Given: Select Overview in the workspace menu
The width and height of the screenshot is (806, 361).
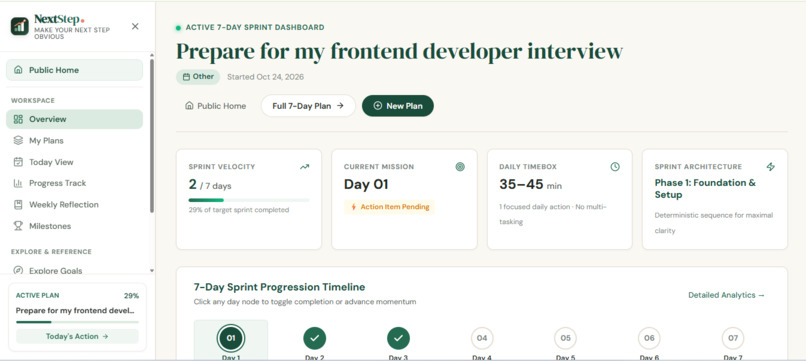Looking at the screenshot, I should (75, 119).
